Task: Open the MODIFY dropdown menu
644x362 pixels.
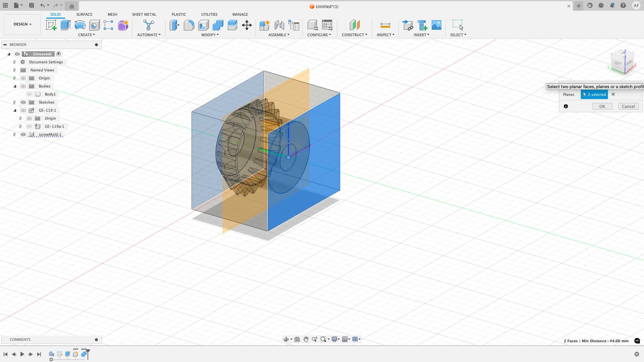Action: (210, 35)
